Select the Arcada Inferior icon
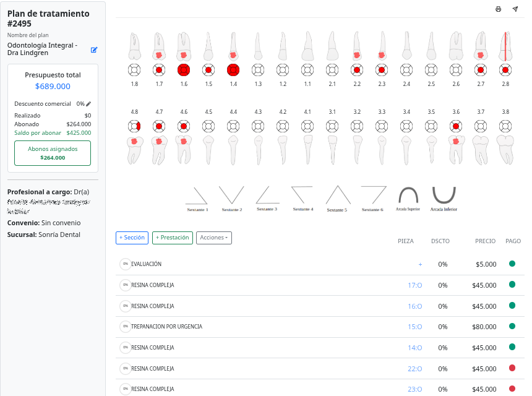This screenshot has height=396, width=532. pos(444,199)
